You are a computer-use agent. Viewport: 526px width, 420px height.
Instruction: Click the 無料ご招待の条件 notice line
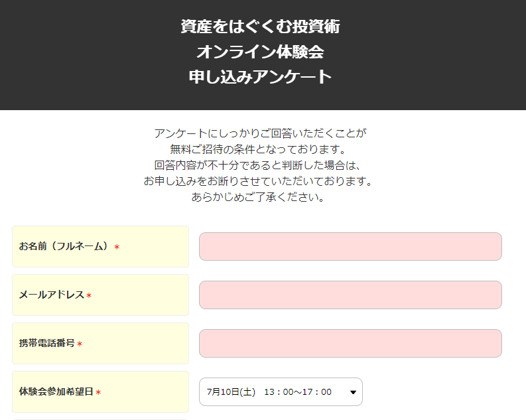(x=258, y=149)
